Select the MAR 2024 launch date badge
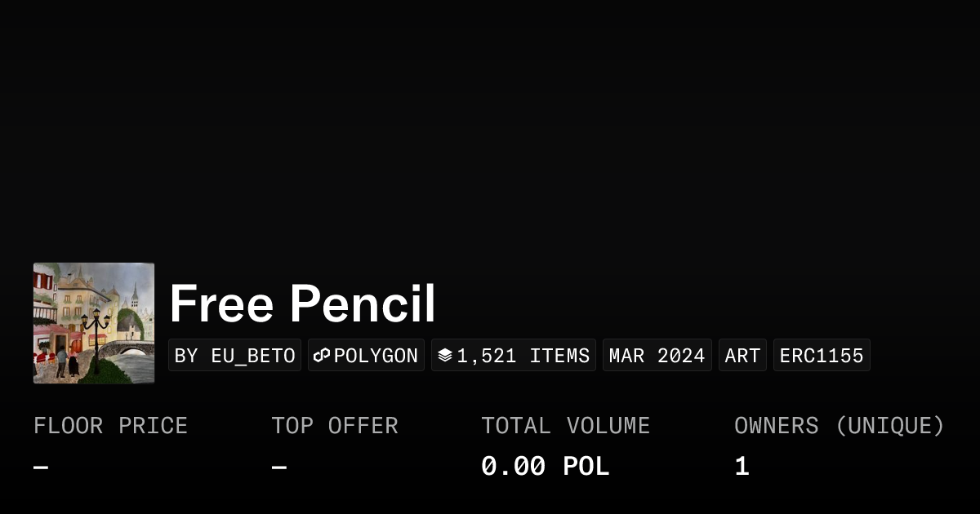 [x=657, y=355]
